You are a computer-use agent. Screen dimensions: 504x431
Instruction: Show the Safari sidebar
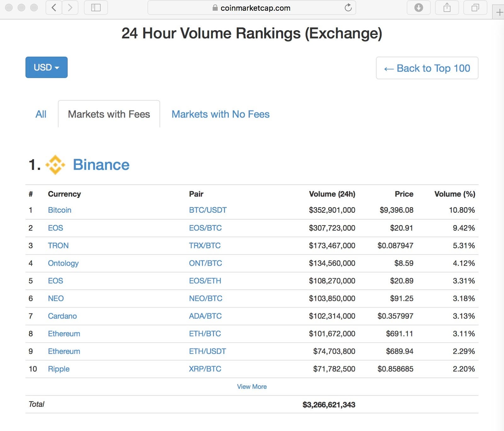coord(96,8)
